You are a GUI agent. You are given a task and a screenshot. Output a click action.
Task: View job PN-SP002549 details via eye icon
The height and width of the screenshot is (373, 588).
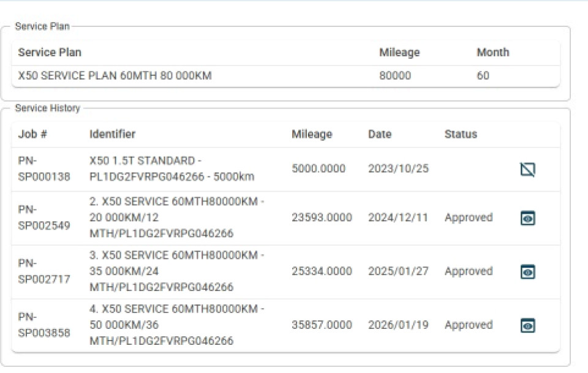(527, 218)
